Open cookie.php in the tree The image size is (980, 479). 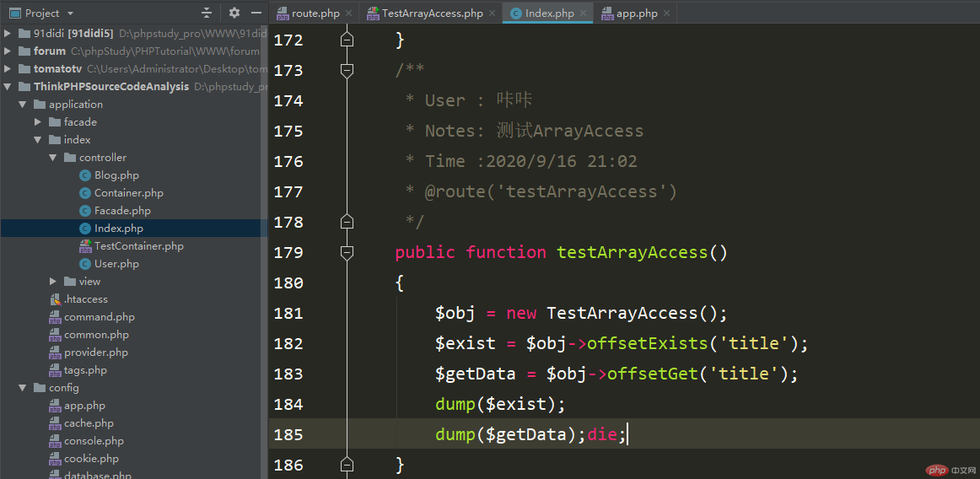pos(91,459)
